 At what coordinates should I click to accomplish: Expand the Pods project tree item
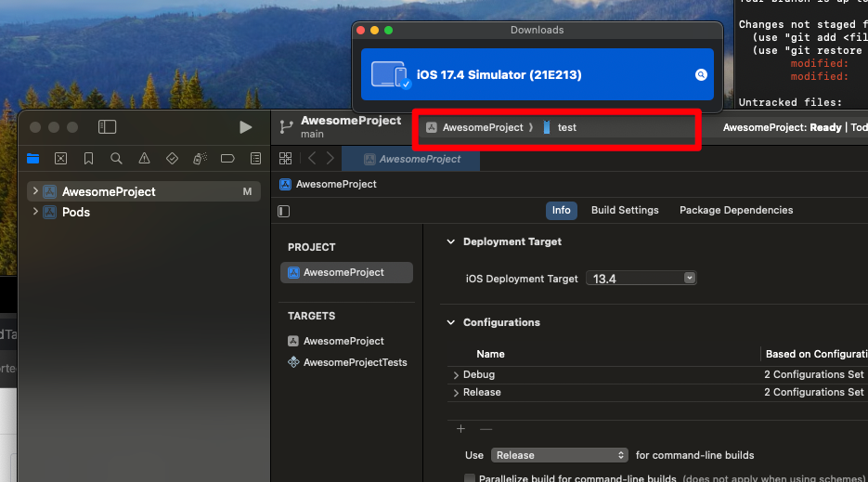pos(35,212)
